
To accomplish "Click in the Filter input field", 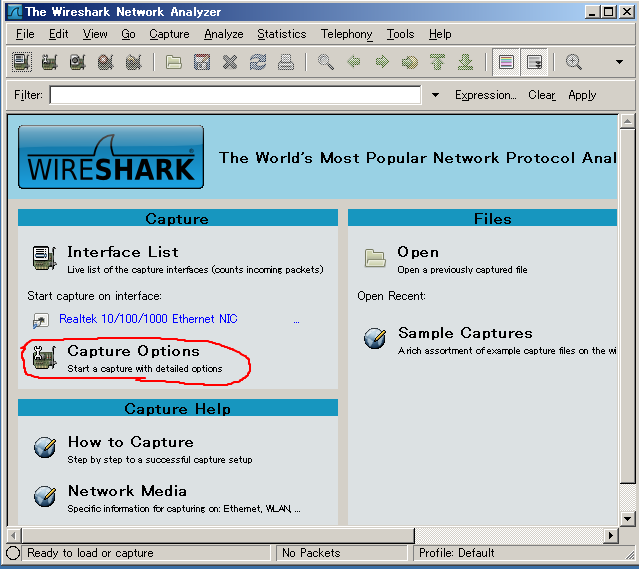I will pos(236,95).
